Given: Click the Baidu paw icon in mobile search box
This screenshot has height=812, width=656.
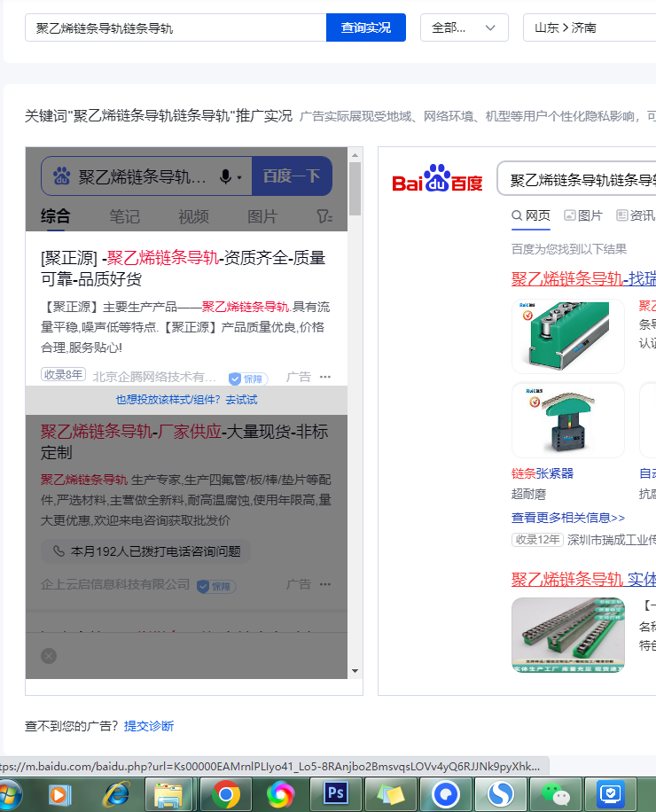Looking at the screenshot, I should click(x=62, y=176).
